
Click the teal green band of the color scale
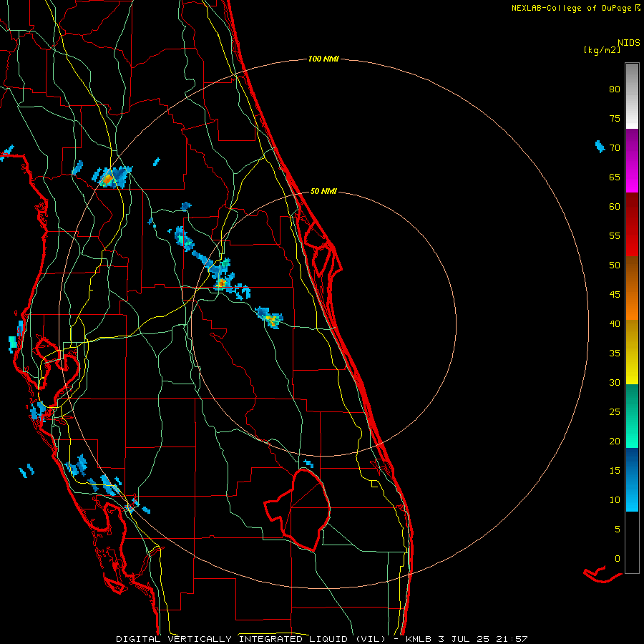click(632, 416)
